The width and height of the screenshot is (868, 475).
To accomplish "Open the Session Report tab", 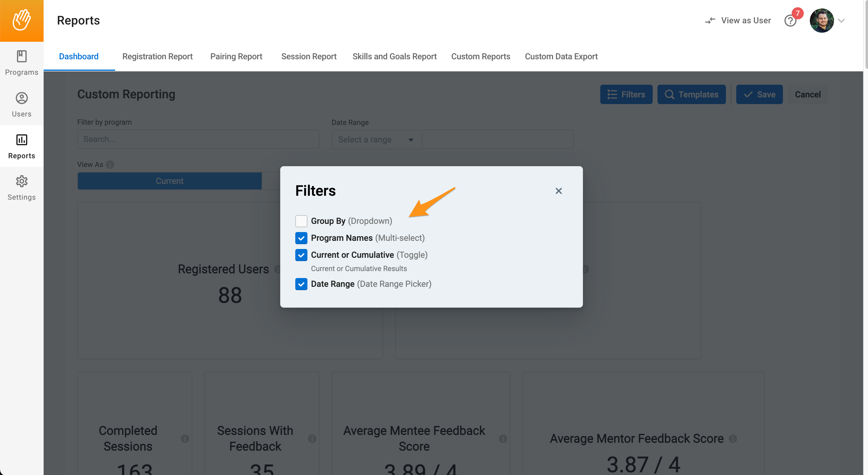I will tap(309, 56).
